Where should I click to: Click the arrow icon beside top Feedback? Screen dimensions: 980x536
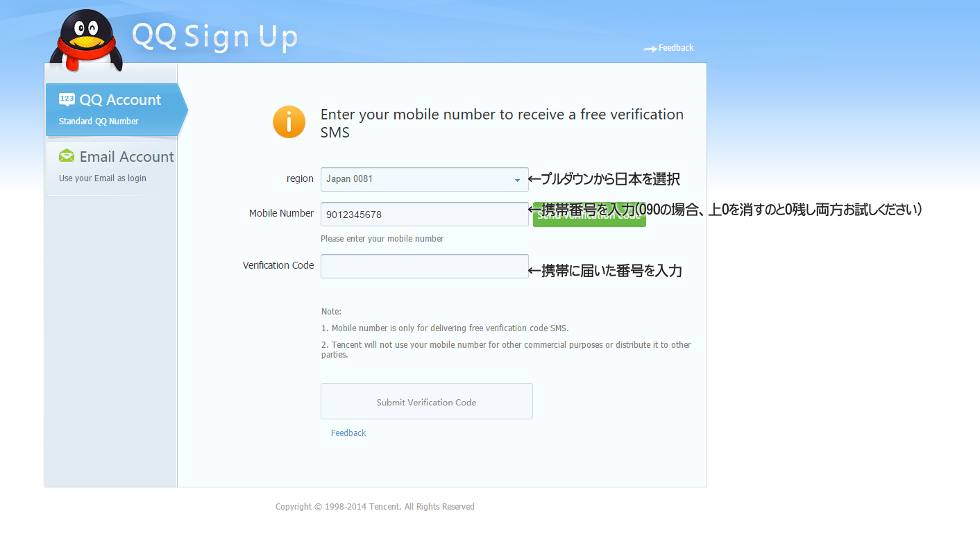click(x=650, y=49)
